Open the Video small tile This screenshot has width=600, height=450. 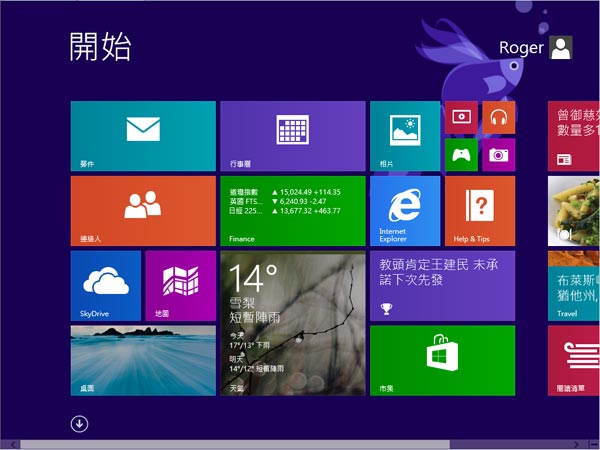pyautogui.click(x=460, y=117)
